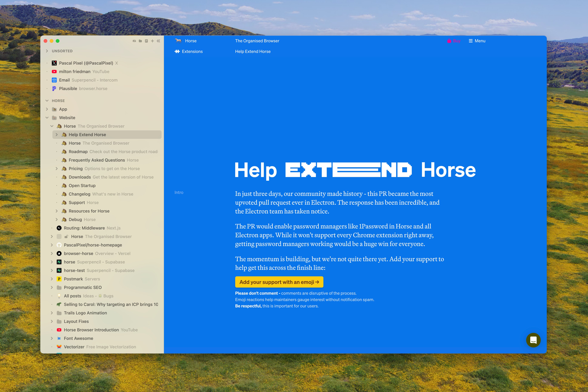Click the Extensions puzzle-piece icon
This screenshot has width=588, height=392.
pyautogui.click(x=177, y=52)
